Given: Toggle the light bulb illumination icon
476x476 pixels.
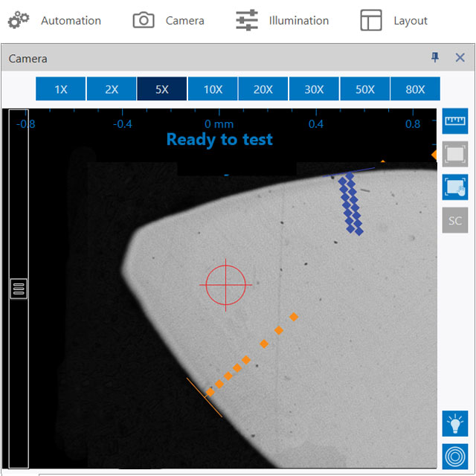Looking at the screenshot, I should click(x=454, y=423).
